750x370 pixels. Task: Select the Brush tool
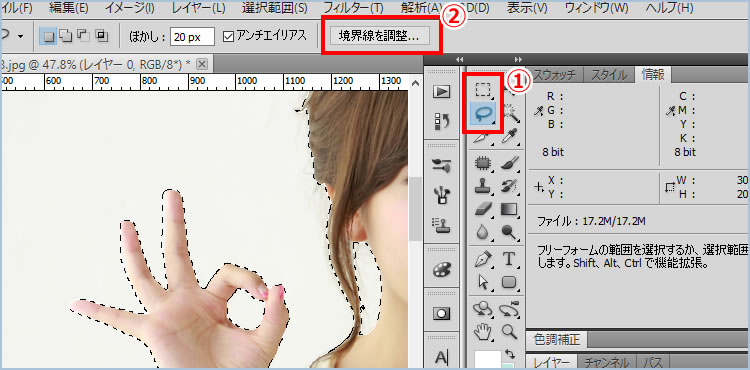510,163
